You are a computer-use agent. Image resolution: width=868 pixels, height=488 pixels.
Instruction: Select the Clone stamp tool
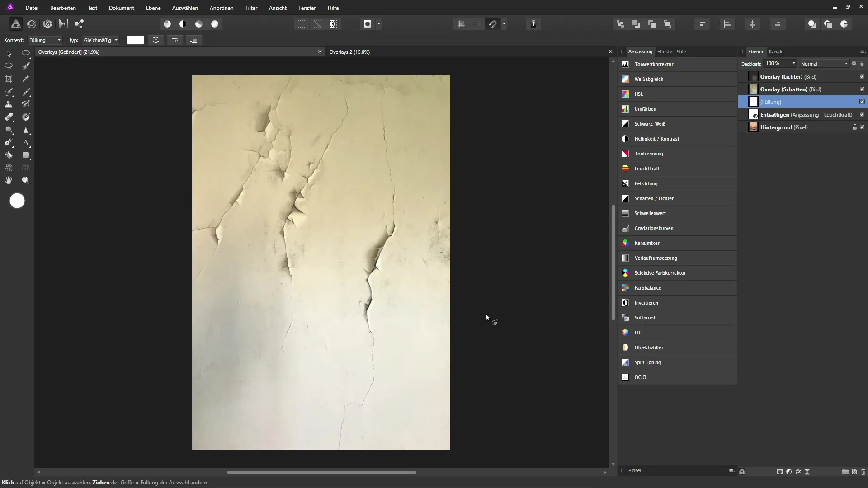point(9,104)
